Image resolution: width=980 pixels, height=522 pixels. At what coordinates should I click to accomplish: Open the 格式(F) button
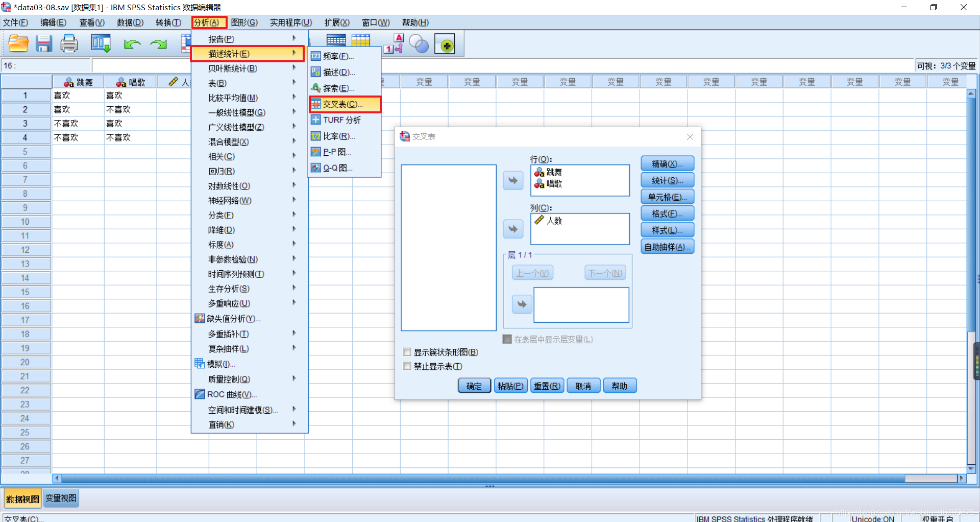point(667,213)
